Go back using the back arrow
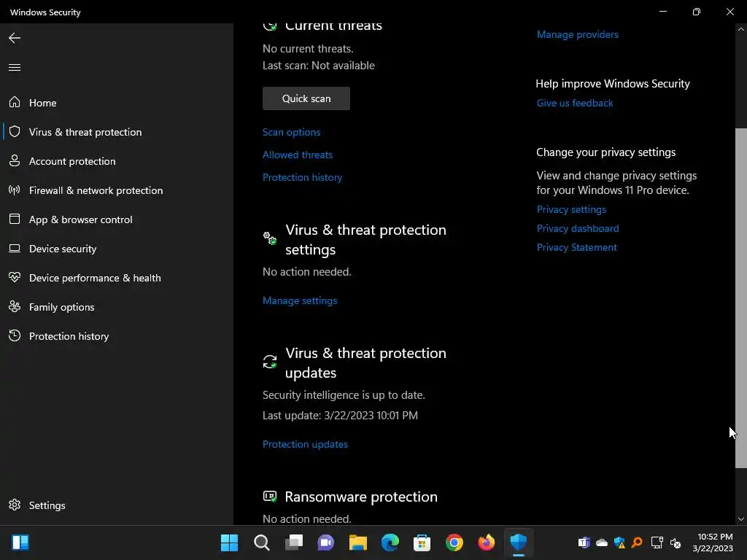Image resolution: width=747 pixels, height=560 pixels. (x=15, y=38)
